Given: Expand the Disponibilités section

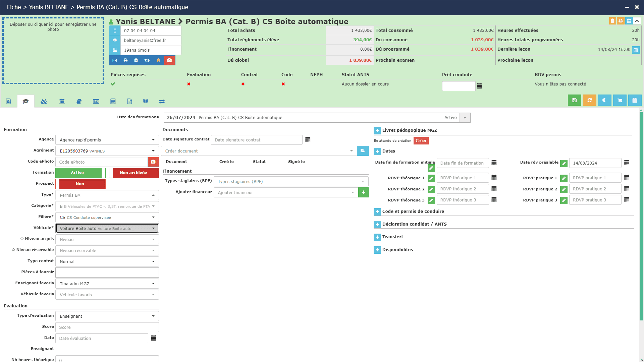Looking at the screenshot, I should pyautogui.click(x=377, y=250).
